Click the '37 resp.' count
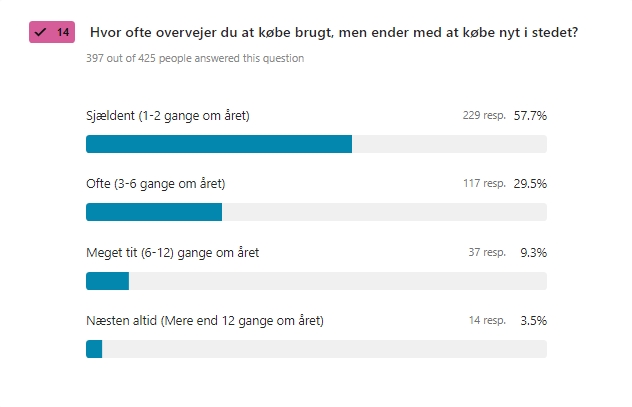This screenshot has height=407, width=632. [x=487, y=253]
